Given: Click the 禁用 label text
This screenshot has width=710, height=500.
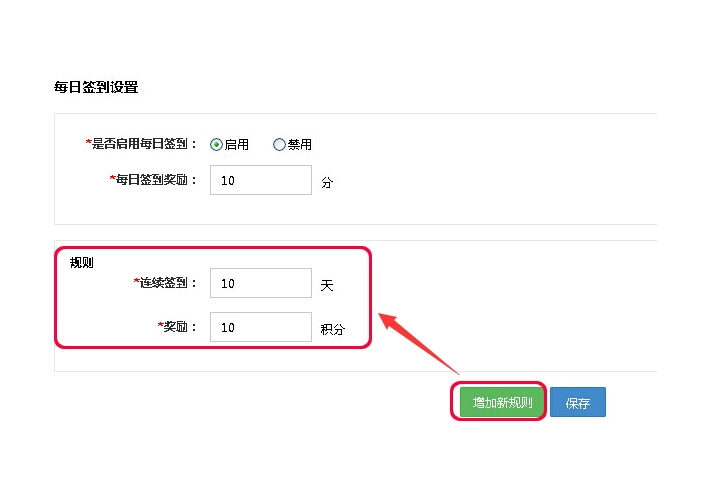Looking at the screenshot, I should (300, 144).
